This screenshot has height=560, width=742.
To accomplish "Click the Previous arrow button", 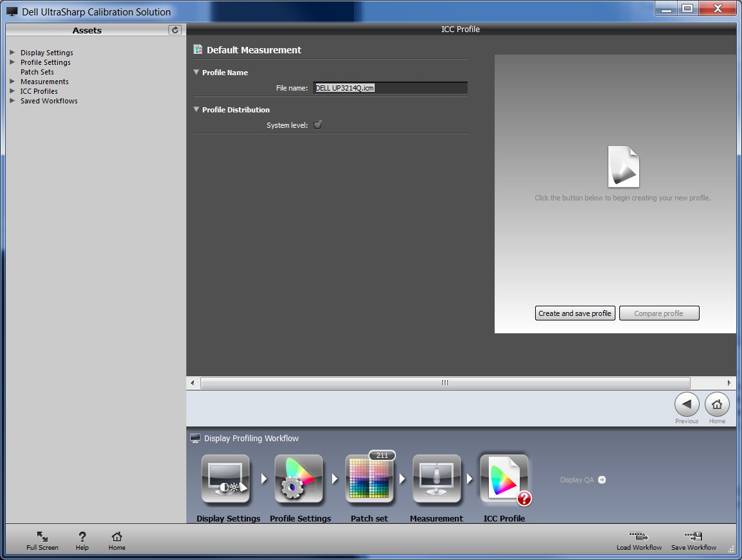I will [687, 405].
